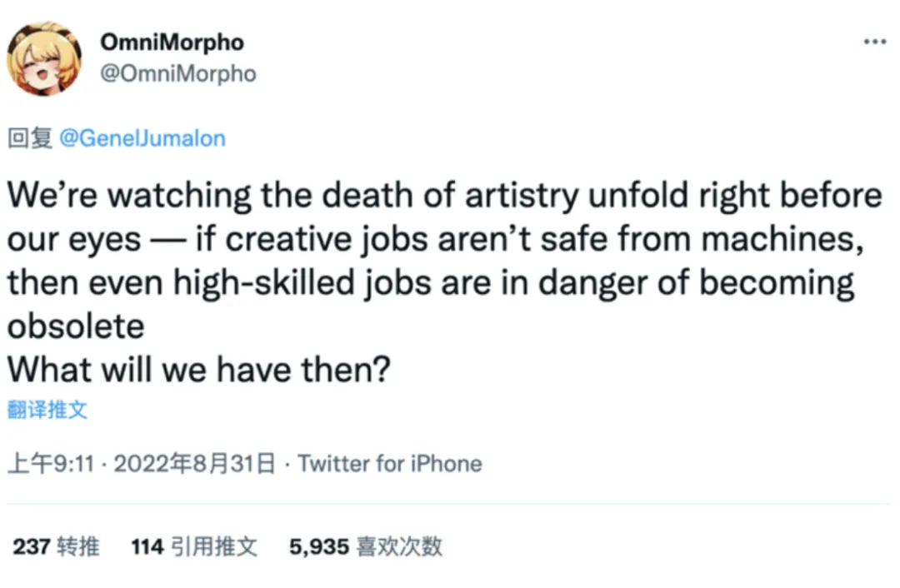
Task: Open the 上午9:11 timestamp link
Action: (50, 463)
